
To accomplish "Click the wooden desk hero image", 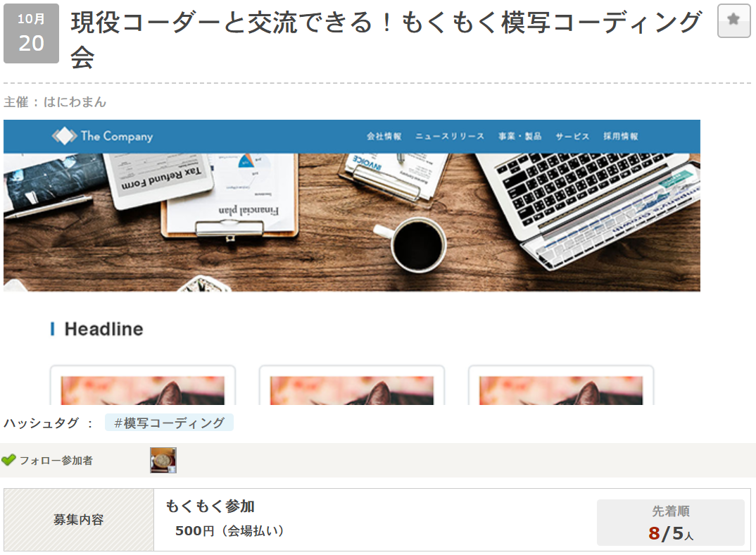I will pyautogui.click(x=352, y=222).
